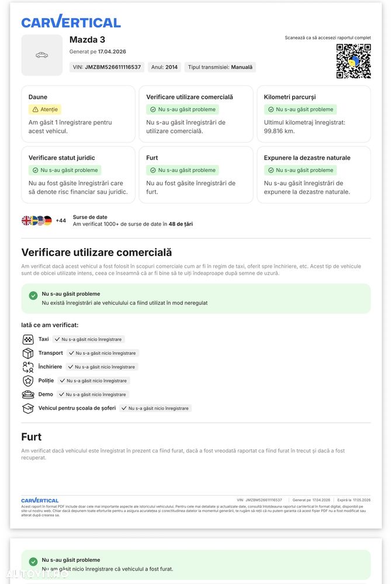Viewport: 392px width, 584px height.
Task: Click the driving school graduation cap icon
Action: coord(28,408)
